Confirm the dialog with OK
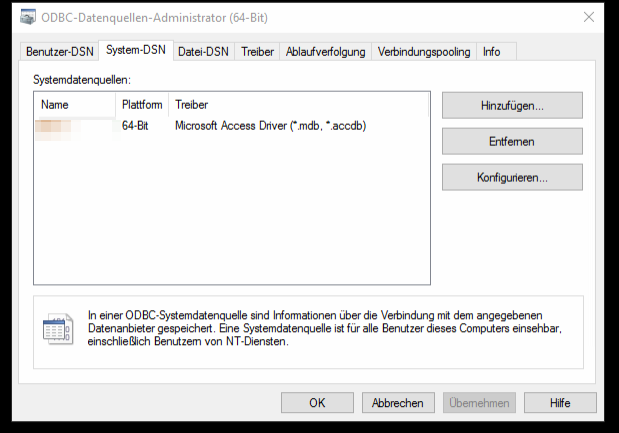 317,403
